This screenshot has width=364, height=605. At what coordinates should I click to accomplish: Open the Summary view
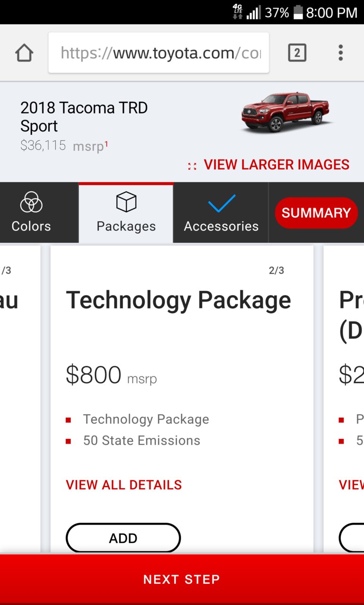tap(316, 213)
